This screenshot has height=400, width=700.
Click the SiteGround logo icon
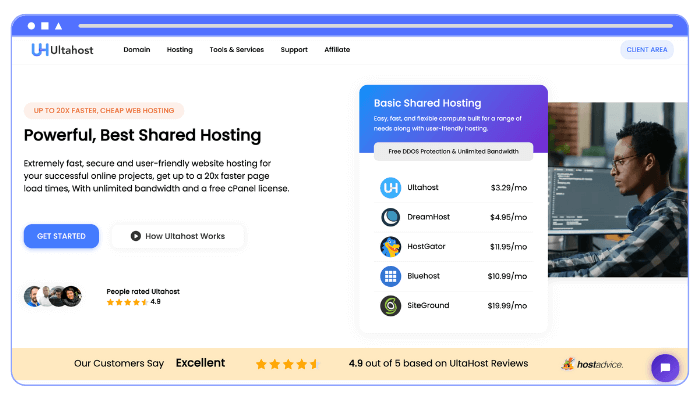[x=390, y=306]
